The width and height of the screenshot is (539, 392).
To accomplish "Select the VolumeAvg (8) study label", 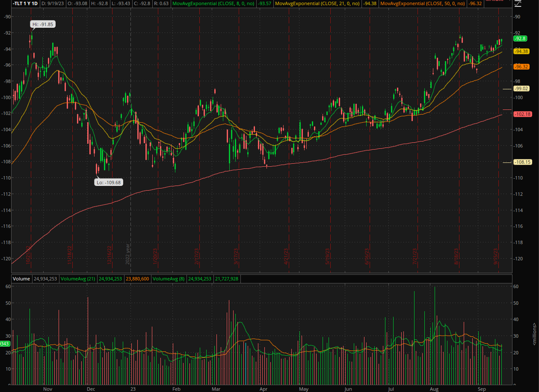I will (169, 279).
